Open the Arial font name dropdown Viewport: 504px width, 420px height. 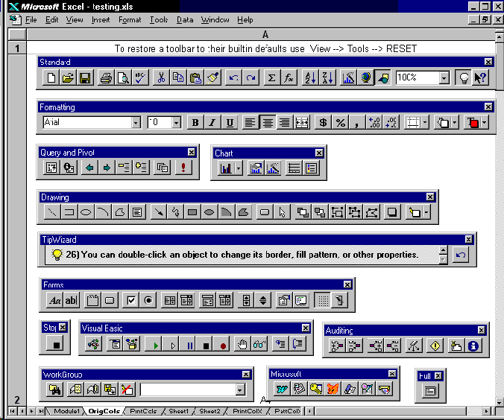[136, 122]
